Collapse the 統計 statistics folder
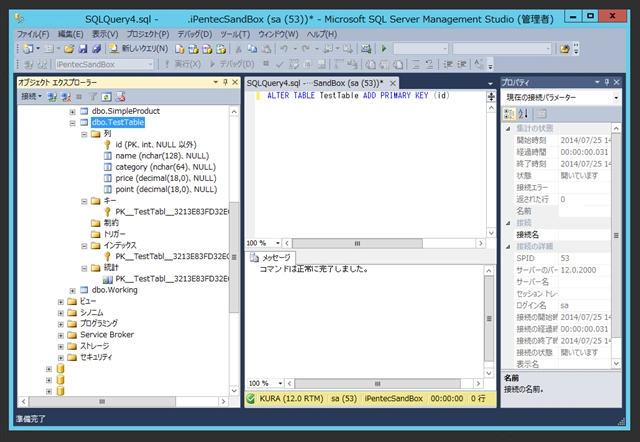 [84, 268]
